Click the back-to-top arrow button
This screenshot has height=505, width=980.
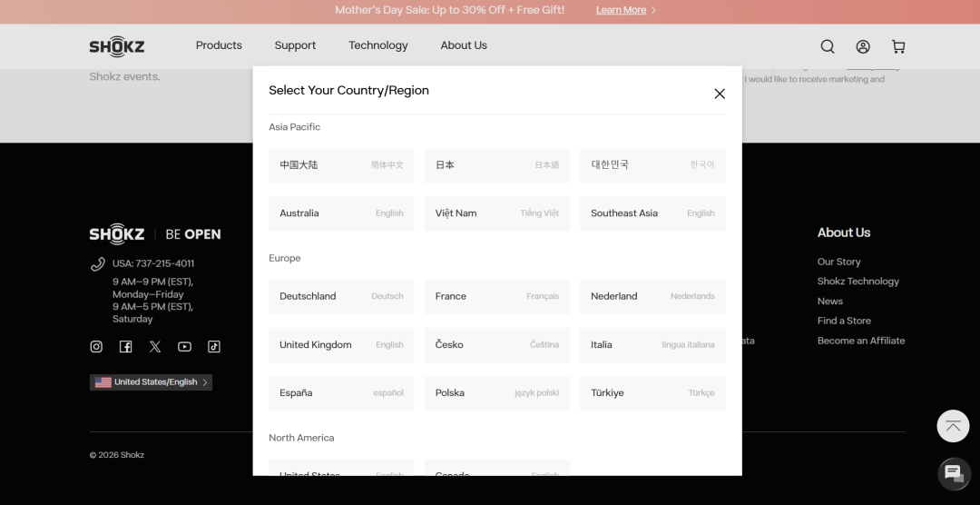pos(953,426)
